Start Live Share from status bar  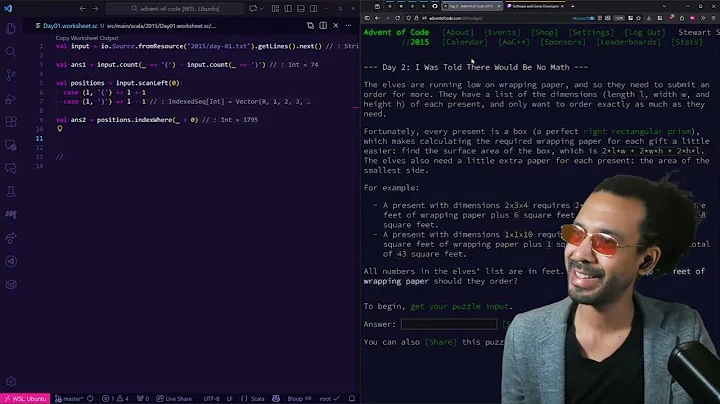tap(174, 398)
